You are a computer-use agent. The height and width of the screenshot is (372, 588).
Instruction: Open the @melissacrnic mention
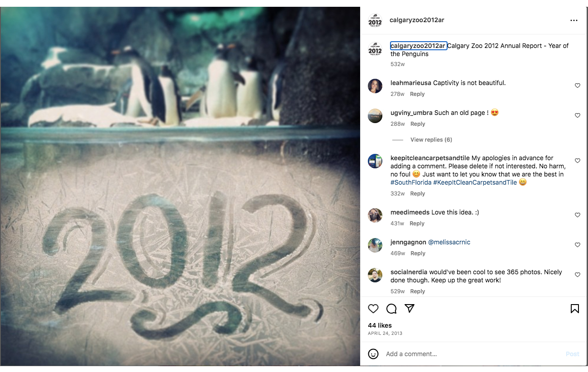[x=449, y=242]
